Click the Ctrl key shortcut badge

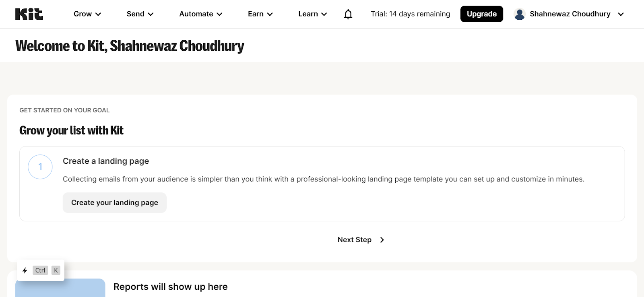click(x=40, y=270)
